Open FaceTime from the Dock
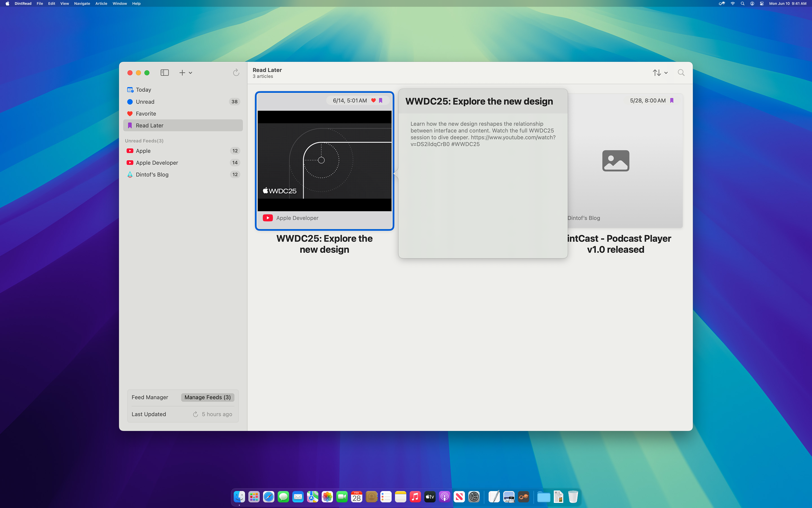The height and width of the screenshot is (508, 812). tap(342, 497)
